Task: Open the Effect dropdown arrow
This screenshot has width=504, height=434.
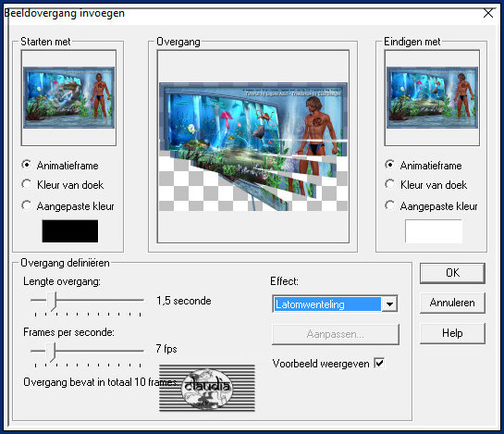Action: tap(389, 304)
